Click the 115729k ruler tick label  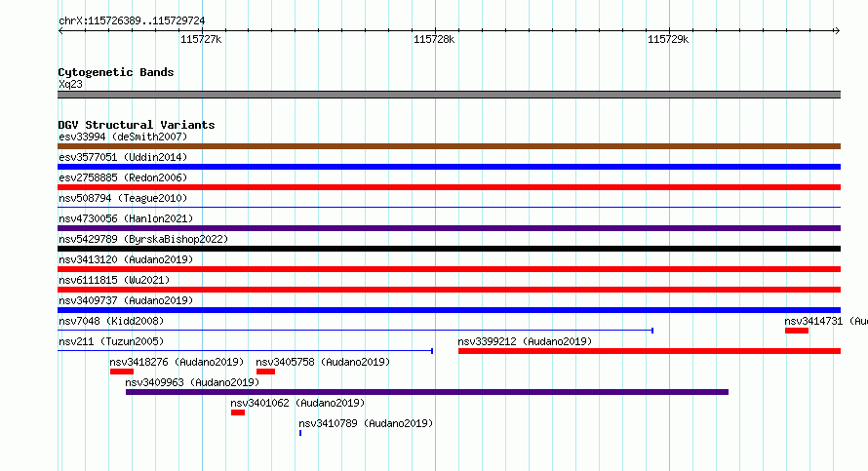tap(668, 39)
